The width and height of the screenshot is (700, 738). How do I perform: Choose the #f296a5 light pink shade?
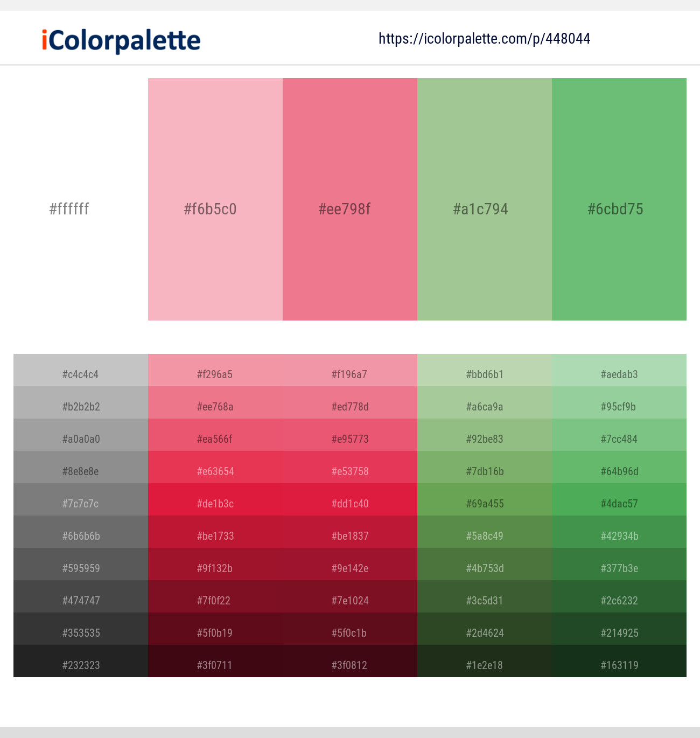tap(215, 370)
